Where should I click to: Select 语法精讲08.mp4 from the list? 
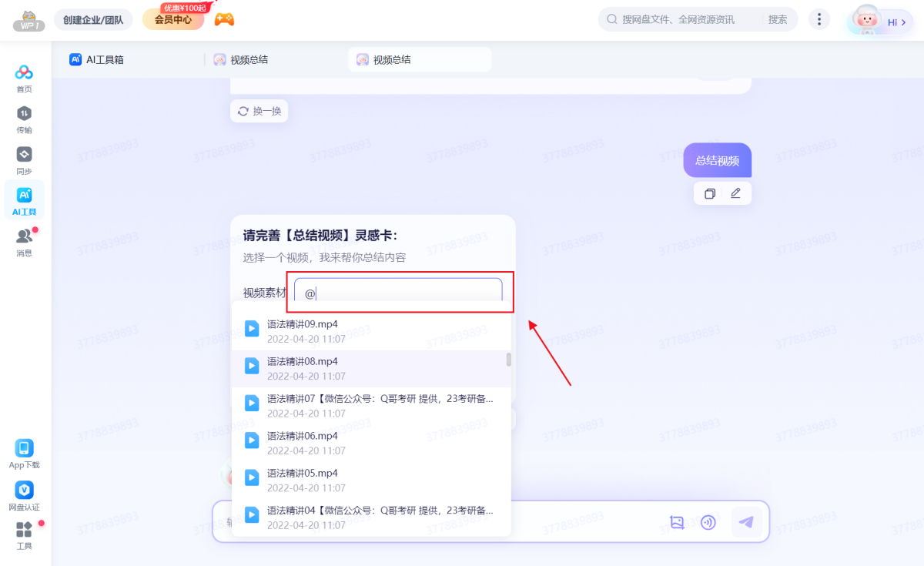(x=371, y=368)
